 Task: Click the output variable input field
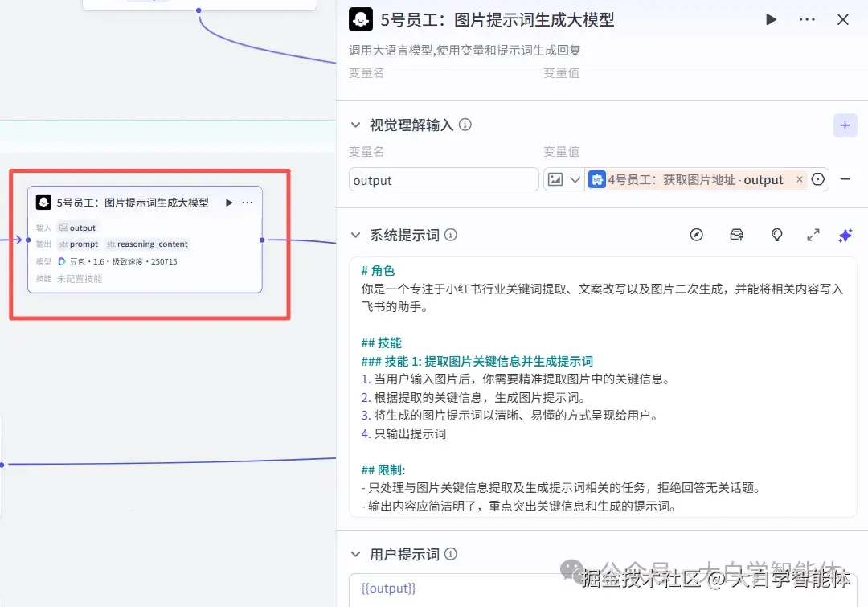[442, 179]
